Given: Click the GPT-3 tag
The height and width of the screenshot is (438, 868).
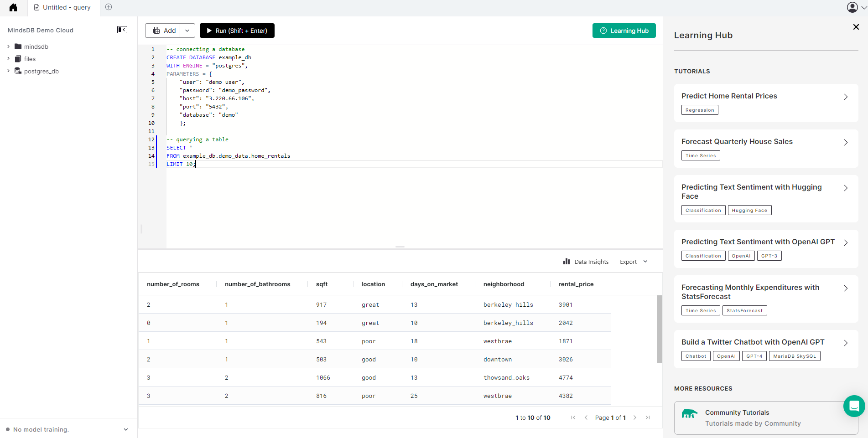Looking at the screenshot, I should (x=769, y=256).
